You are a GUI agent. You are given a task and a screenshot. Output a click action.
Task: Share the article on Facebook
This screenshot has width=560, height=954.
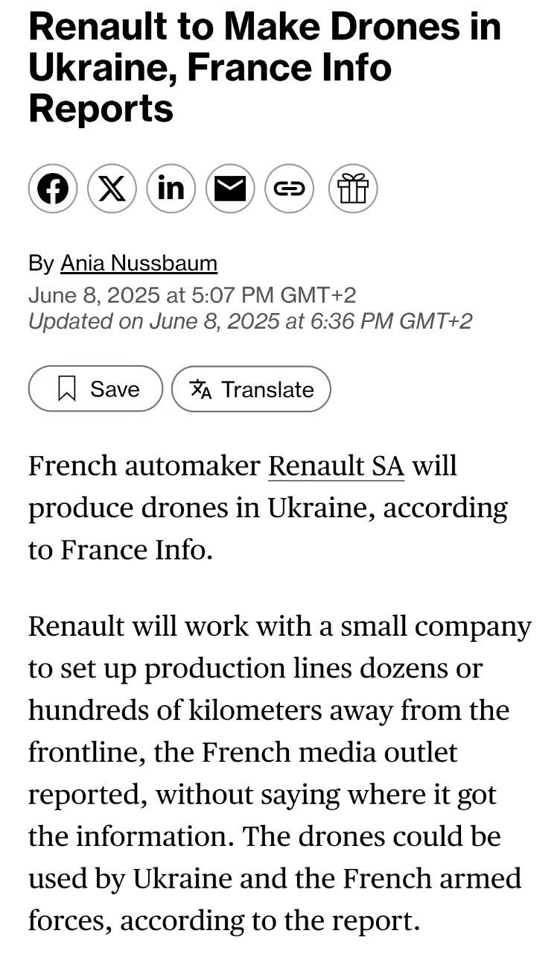(x=53, y=189)
